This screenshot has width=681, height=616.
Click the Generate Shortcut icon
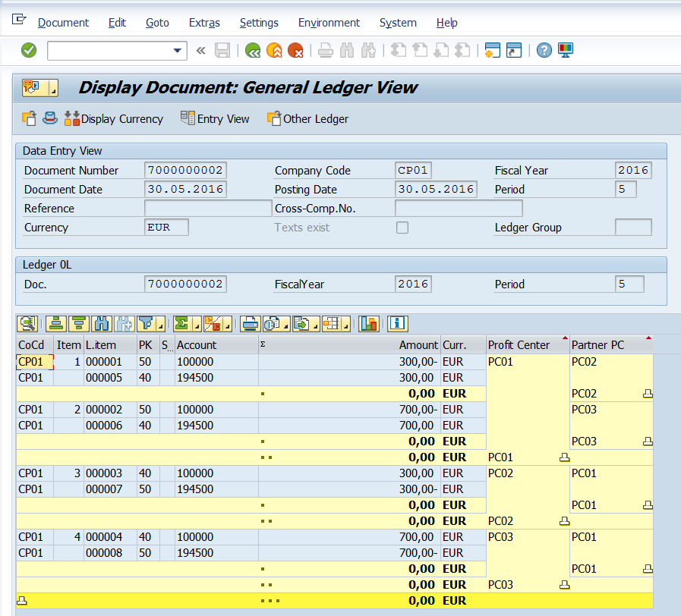(x=514, y=50)
